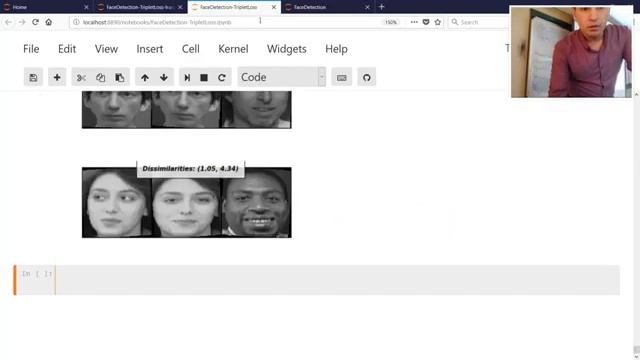Open the Help menu
Screen dimensions: 640x360
click(x=336, y=49)
